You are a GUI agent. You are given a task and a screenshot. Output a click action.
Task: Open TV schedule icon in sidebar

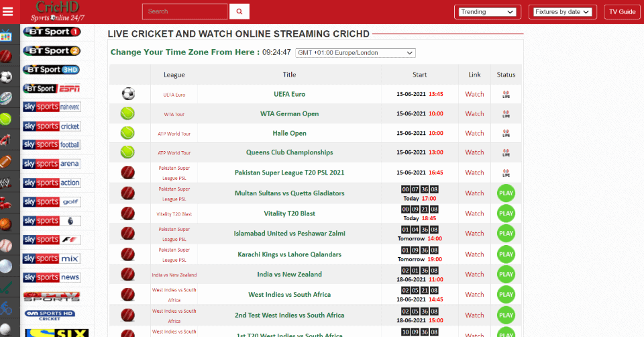point(6,36)
